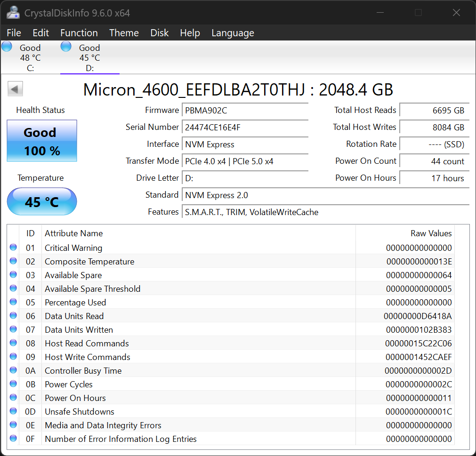Click the D: drive status orb

point(66,47)
